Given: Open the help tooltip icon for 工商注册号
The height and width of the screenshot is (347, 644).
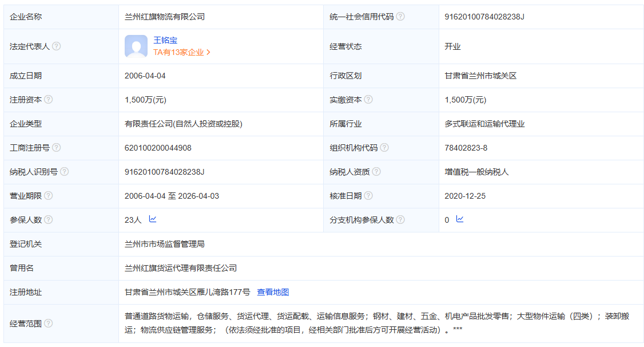Looking at the screenshot, I should (x=57, y=148).
